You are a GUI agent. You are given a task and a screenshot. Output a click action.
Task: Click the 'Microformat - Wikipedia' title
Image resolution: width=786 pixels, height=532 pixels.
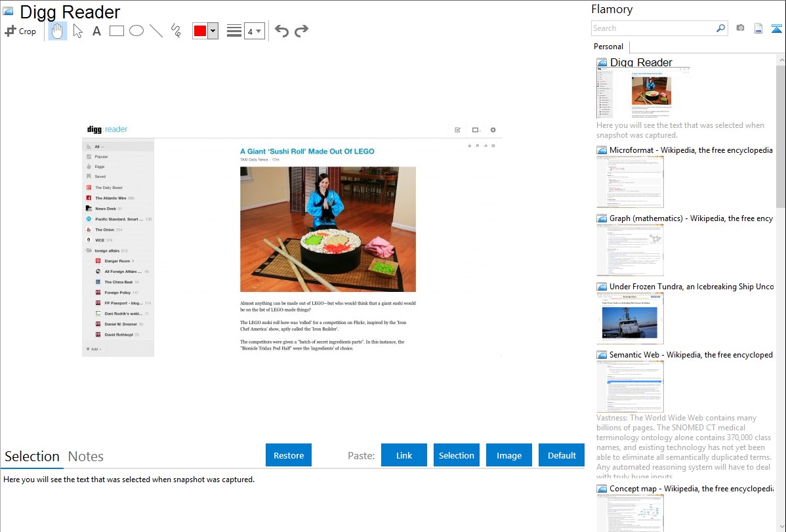691,150
